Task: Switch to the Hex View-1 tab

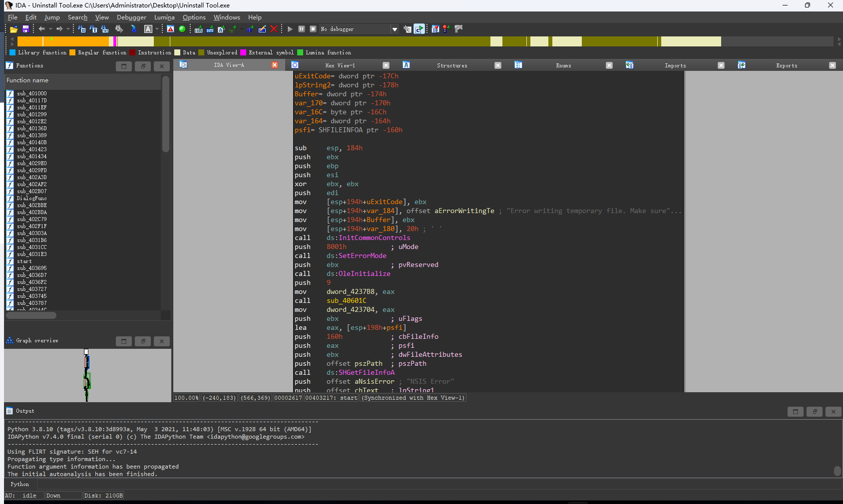Action: pos(340,65)
